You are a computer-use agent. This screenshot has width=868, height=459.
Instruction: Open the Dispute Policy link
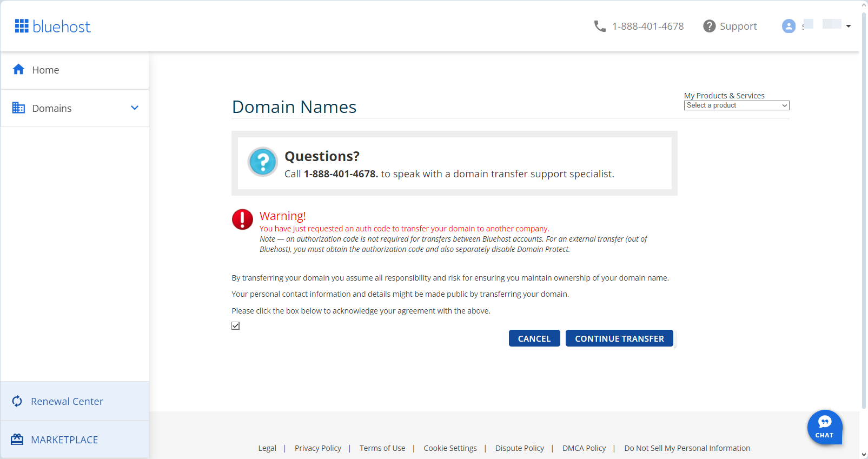coord(520,448)
